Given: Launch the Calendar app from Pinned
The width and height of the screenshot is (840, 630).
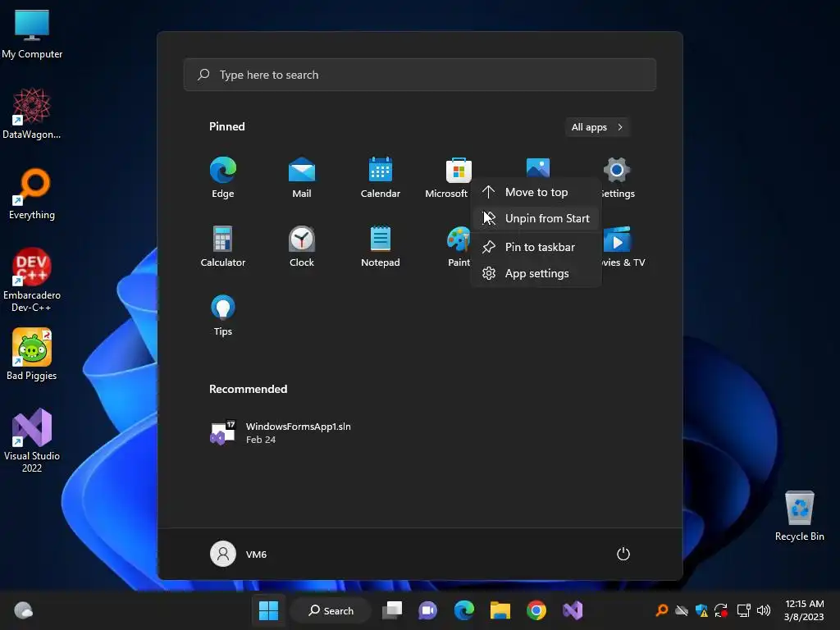Looking at the screenshot, I should click(381, 177).
